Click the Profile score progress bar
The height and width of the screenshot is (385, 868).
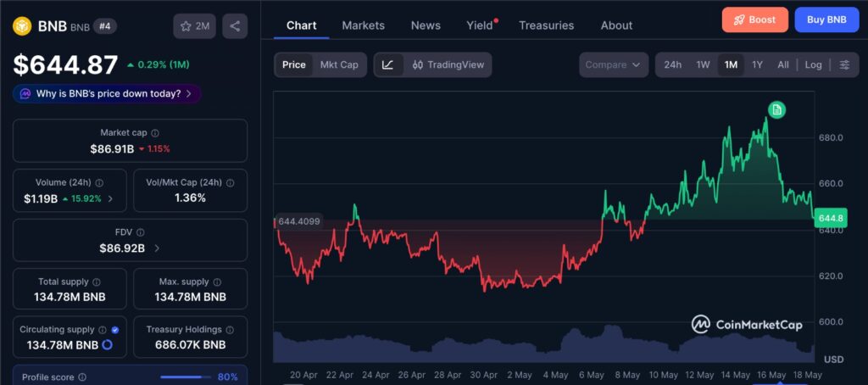pos(186,377)
